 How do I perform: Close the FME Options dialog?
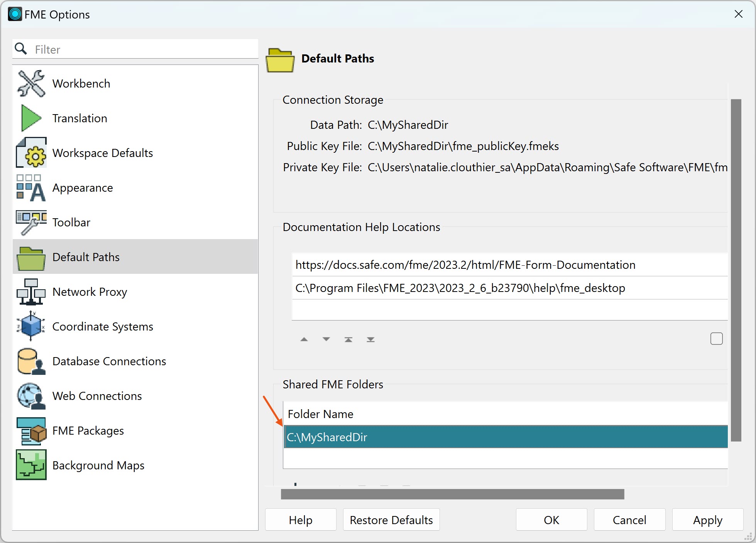pyautogui.click(x=738, y=14)
